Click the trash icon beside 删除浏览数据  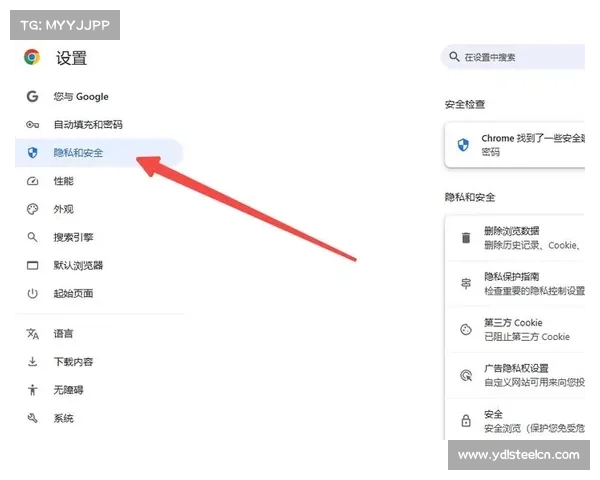pyautogui.click(x=465, y=237)
